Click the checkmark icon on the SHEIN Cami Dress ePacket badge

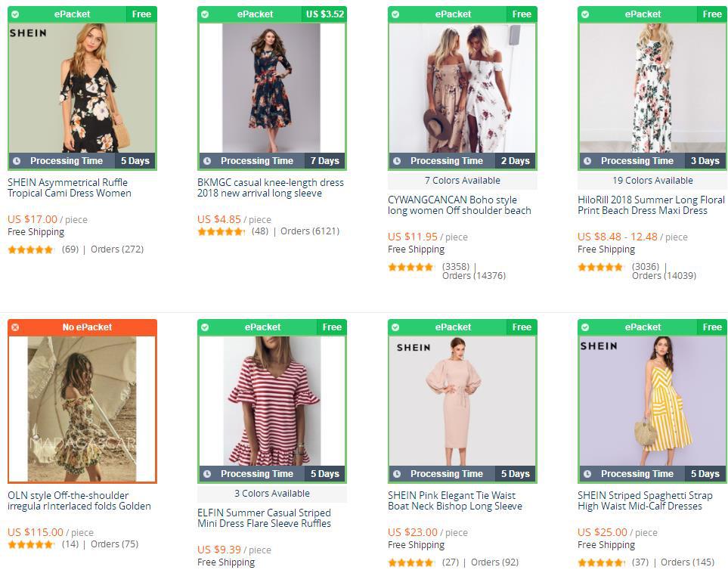[x=17, y=14]
